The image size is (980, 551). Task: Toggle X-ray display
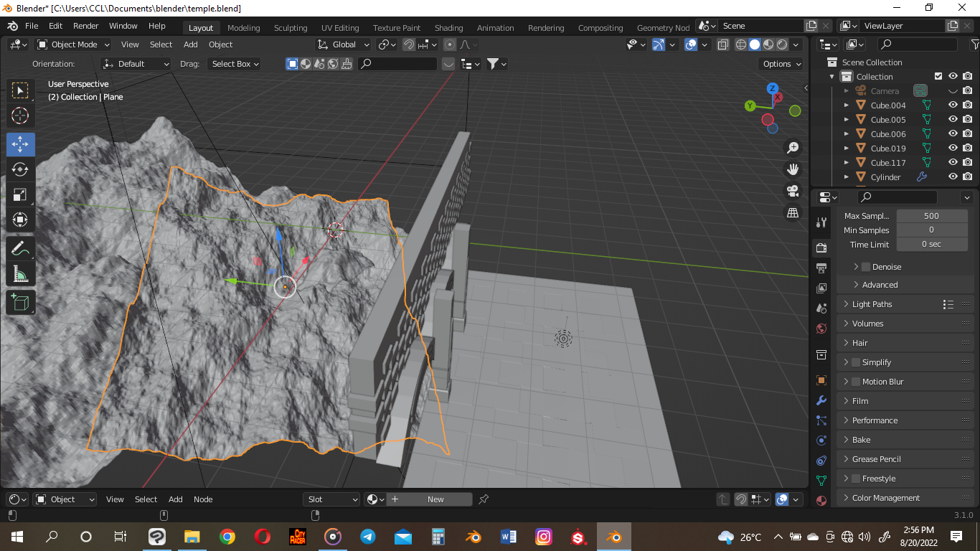723,44
